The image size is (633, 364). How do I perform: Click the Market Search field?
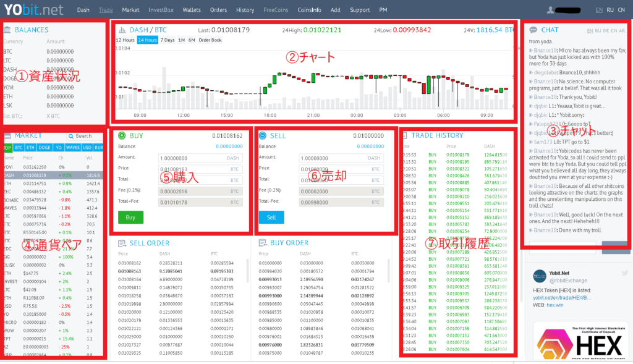(84, 137)
